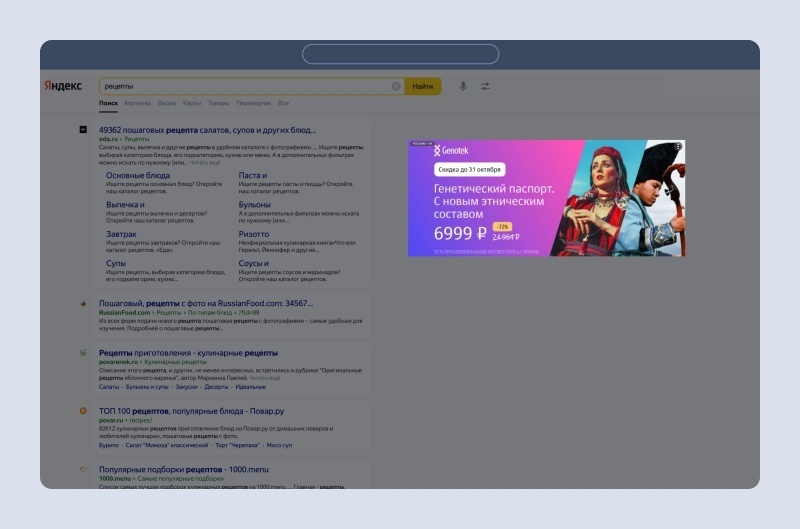Click the Genotek genetic passport banner
The image size is (800, 529).
546,198
